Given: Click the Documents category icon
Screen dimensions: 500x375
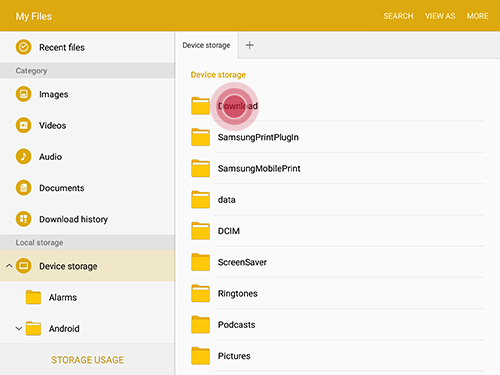Looking at the screenshot, I should click(x=23, y=188).
